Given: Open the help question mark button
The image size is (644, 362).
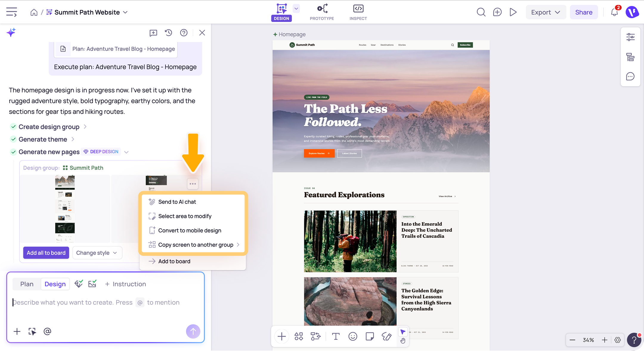Looking at the screenshot, I should tap(634, 340).
